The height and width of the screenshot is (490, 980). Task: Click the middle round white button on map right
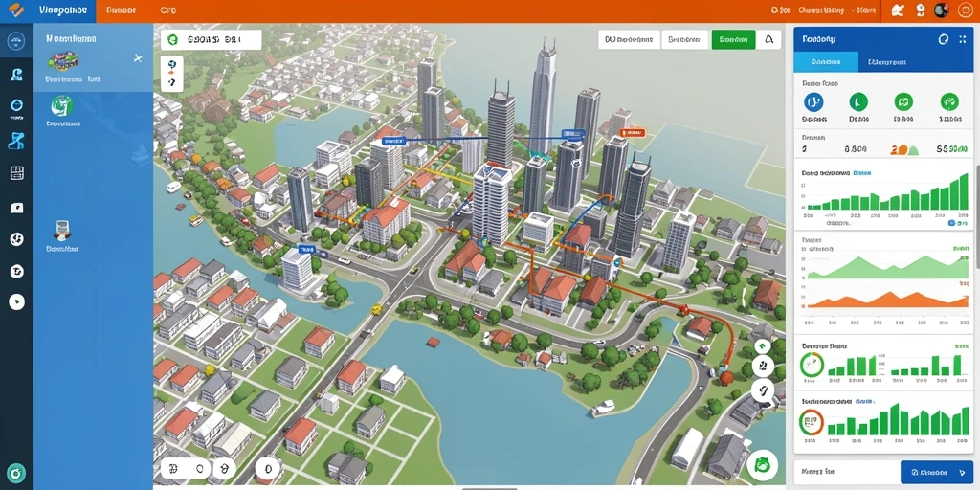pos(763,367)
